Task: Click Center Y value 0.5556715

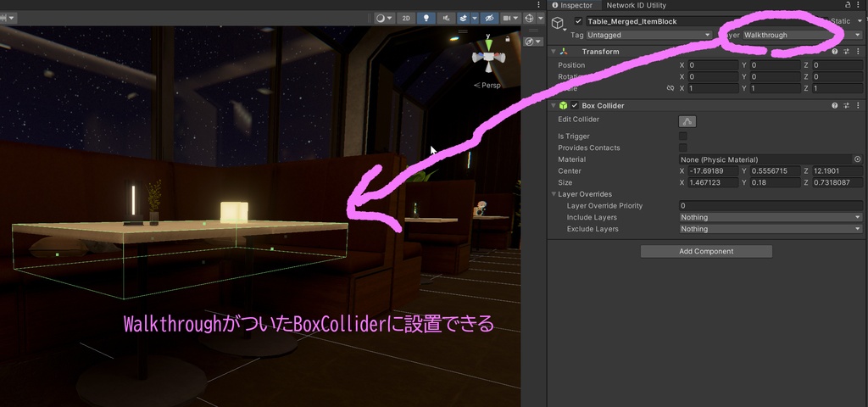Action: click(776, 171)
